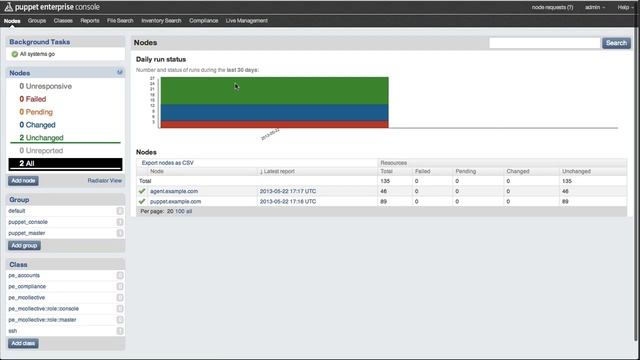Click the nodes search input field
This screenshot has width=640, height=360.
(x=544, y=43)
